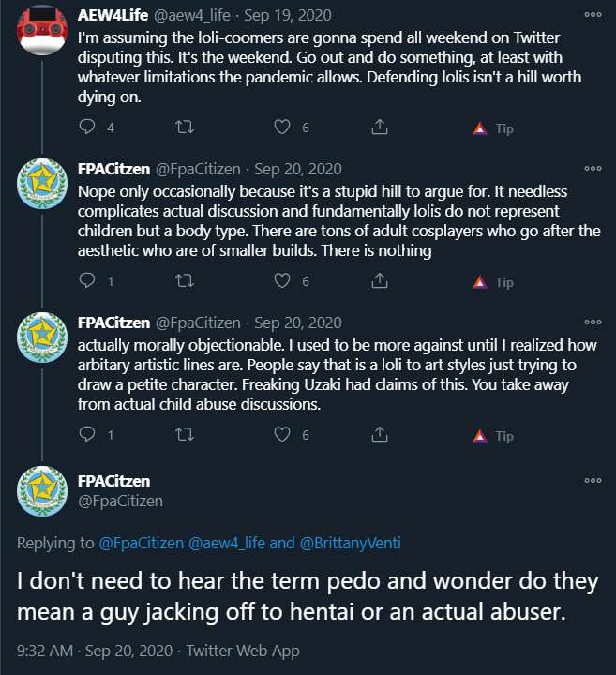The height and width of the screenshot is (675, 616).
Task: Open more options on first FPACitzen tweet
Action: click(593, 169)
